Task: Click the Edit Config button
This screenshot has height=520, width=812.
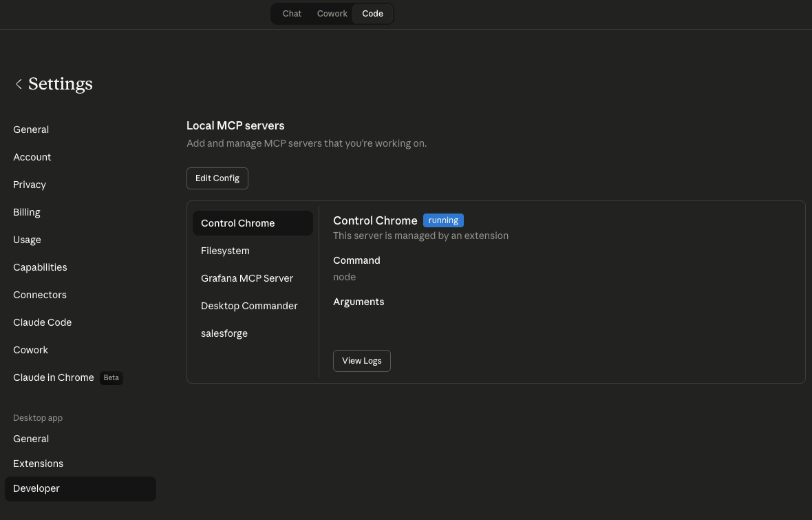Action: [217, 178]
